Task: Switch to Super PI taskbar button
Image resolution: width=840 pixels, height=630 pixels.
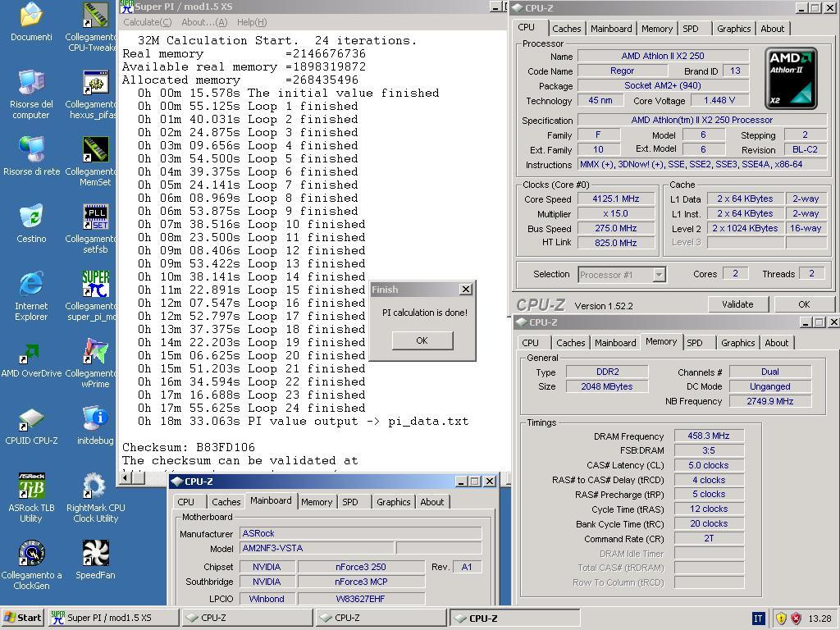Action: [x=113, y=618]
